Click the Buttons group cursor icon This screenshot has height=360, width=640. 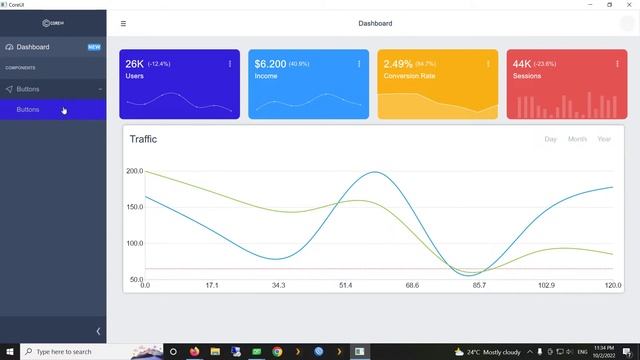click(x=9, y=89)
